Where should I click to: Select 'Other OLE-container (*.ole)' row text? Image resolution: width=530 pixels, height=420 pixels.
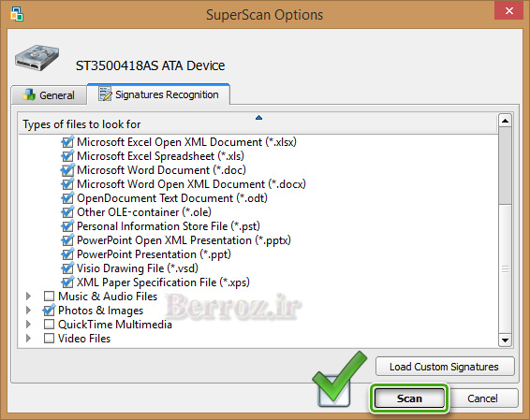point(144,212)
